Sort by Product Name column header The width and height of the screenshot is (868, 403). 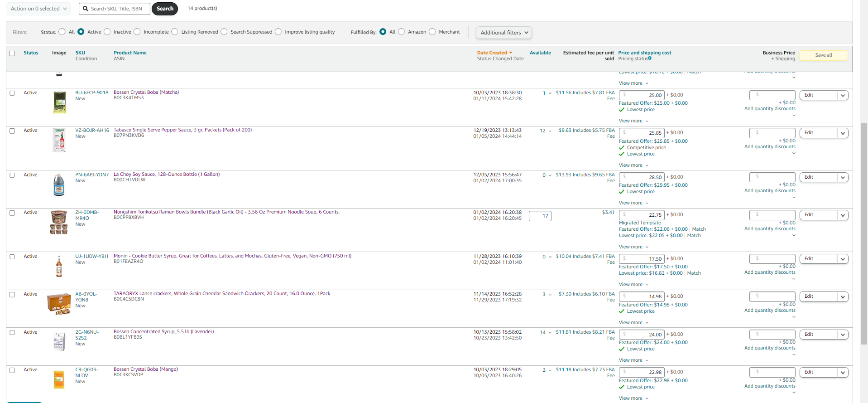click(130, 53)
